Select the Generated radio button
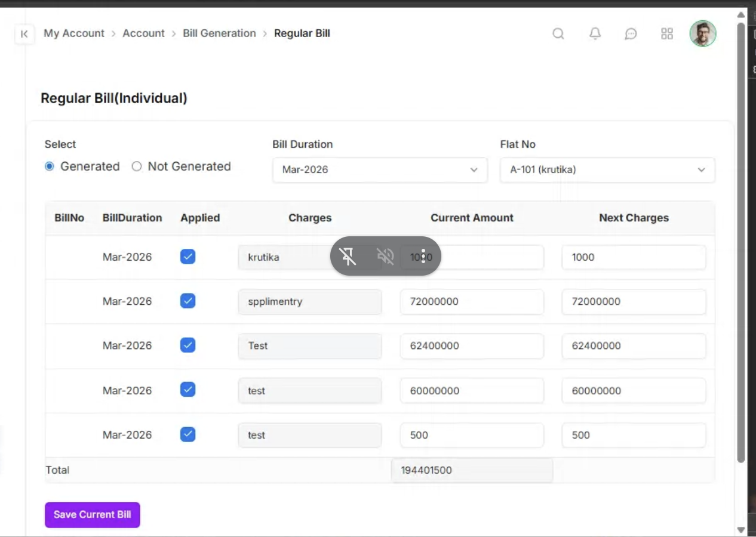The image size is (756, 537). 50,166
